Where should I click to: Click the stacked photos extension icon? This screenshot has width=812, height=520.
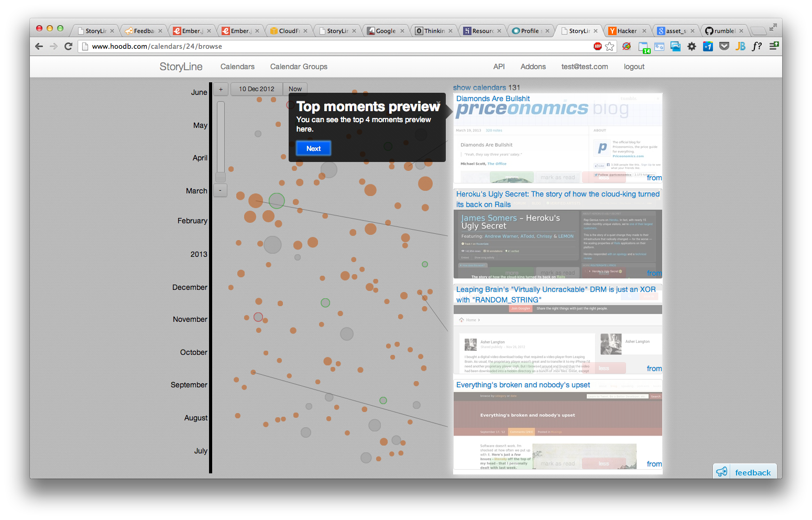[x=675, y=46]
